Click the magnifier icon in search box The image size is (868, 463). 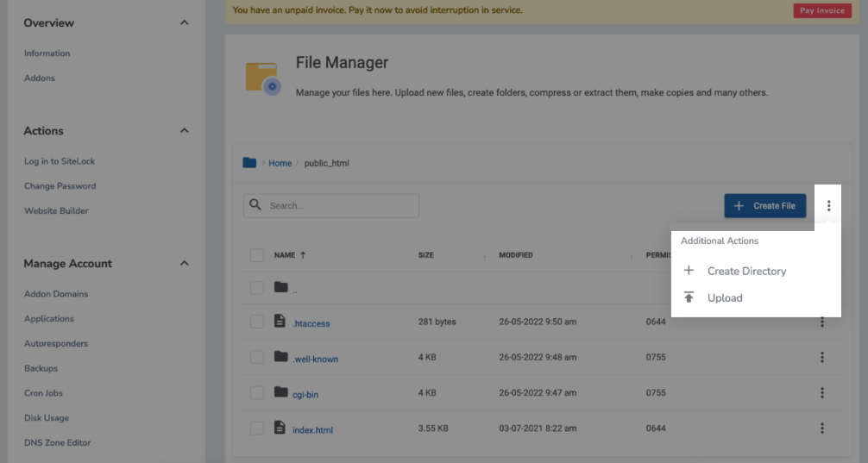coord(255,205)
